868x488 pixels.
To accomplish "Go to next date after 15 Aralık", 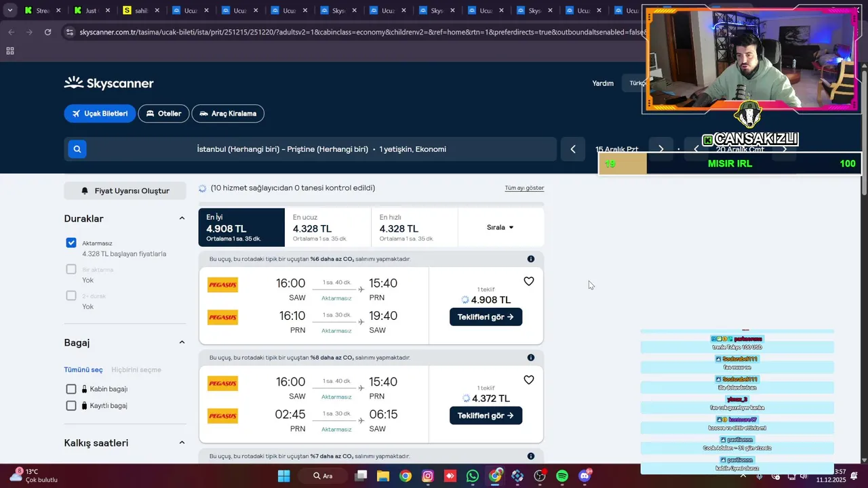I will click(x=661, y=149).
